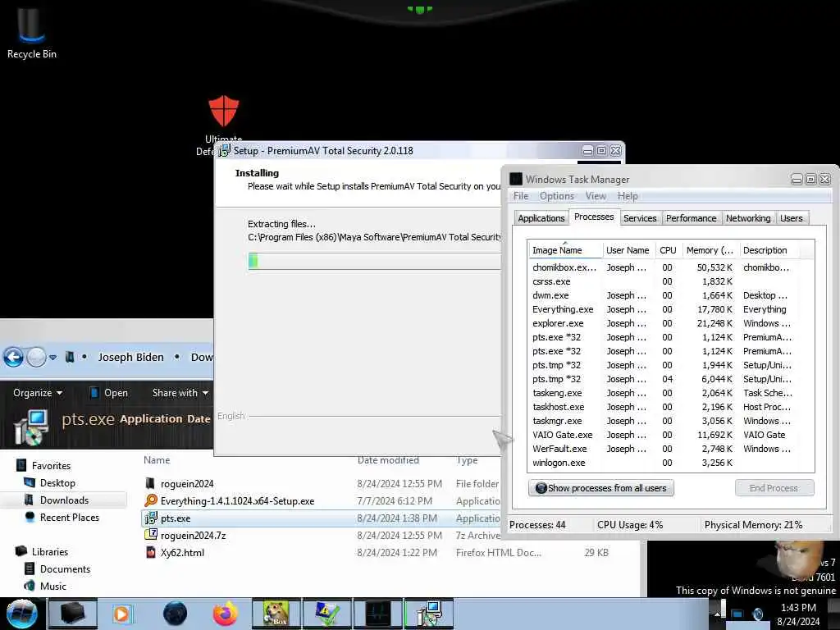Image resolution: width=840 pixels, height=630 pixels.
Task: Open the recent locations dropdown arrow in Explorer
Action: (52, 358)
